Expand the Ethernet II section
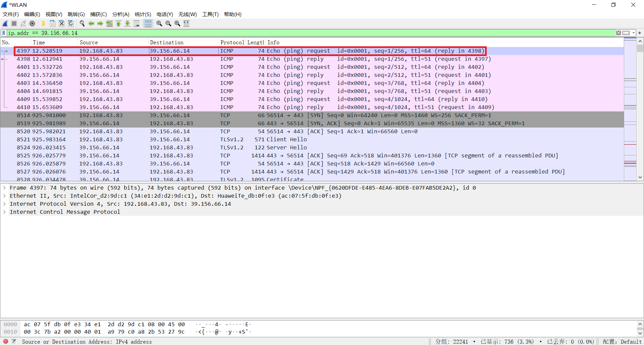Image resolution: width=644 pixels, height=345 pixels. coord(4,196)
